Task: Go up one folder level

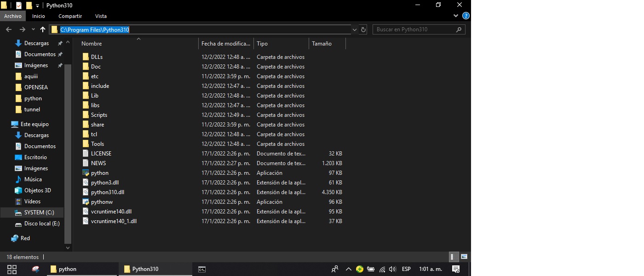Action: pos(43,29)
